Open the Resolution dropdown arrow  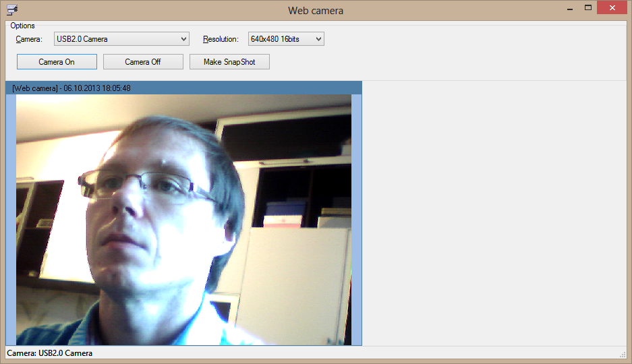pyautogui.click(x=319, y=39)
